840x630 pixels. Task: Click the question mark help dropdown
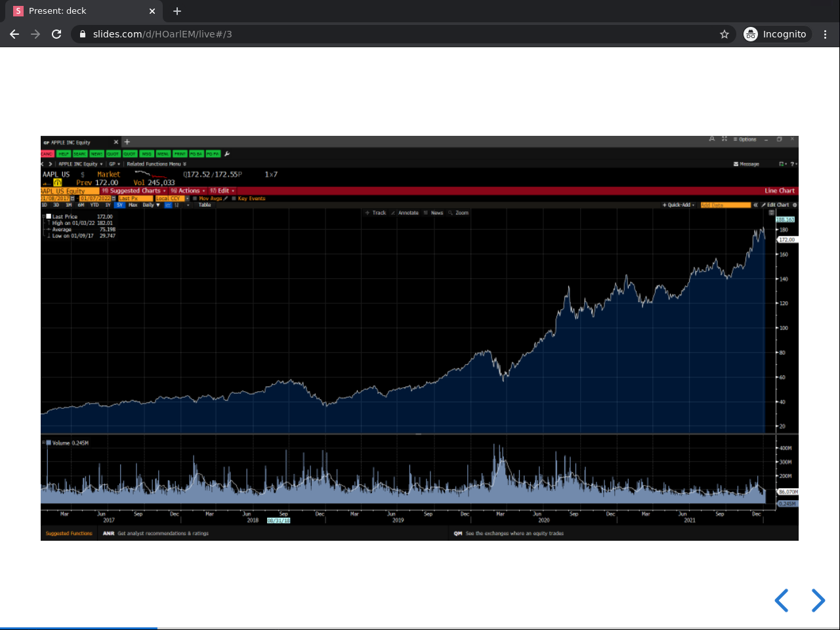pos(793,164)
